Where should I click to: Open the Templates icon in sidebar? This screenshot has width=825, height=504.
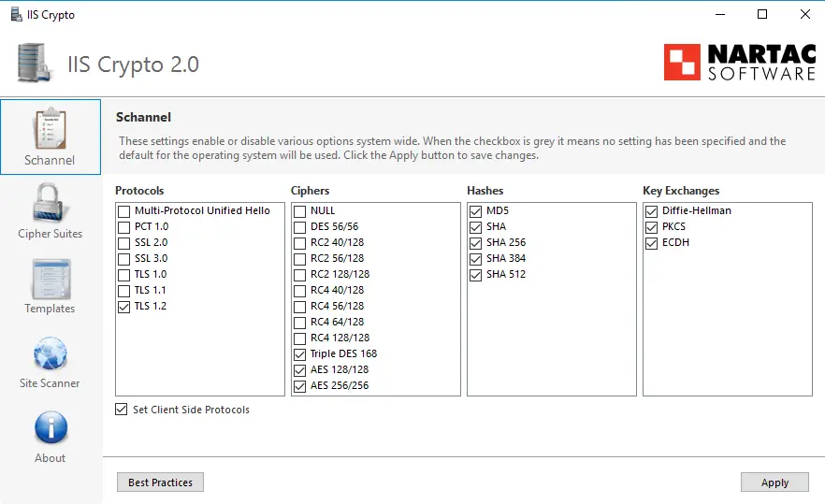[x=51, y=279]
